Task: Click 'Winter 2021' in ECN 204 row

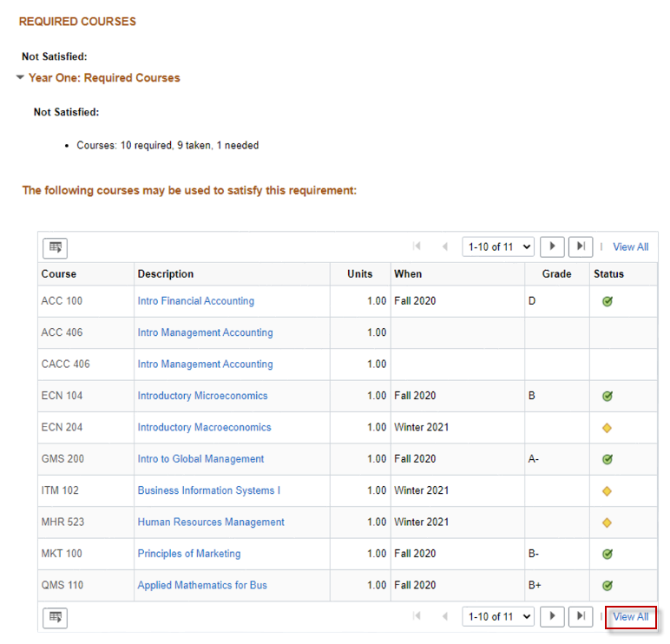Action: (x=421, y=427)
